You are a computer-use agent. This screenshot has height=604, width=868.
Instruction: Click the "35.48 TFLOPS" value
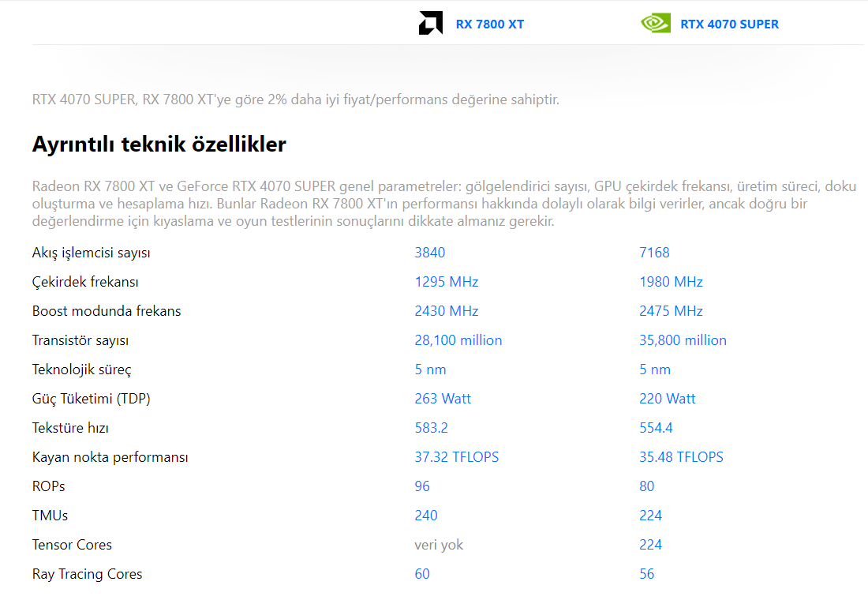point(682,458)
